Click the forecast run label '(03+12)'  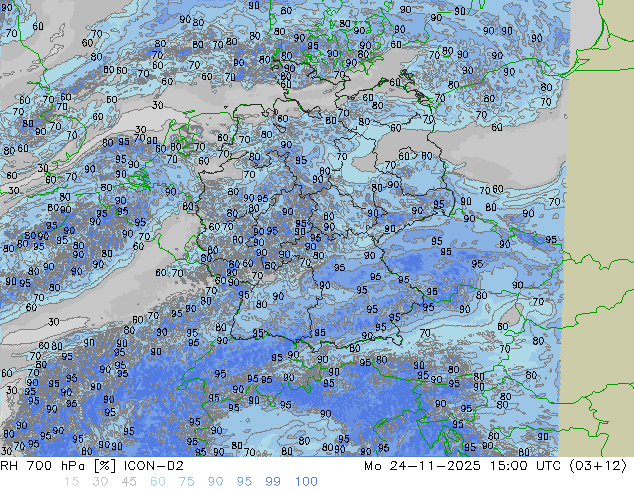pos(598,466)
